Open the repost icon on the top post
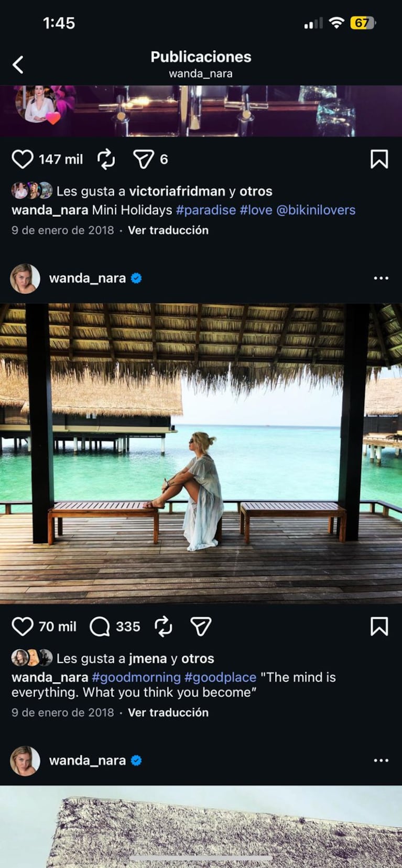This screenshot has width=402, height=868. click(106, 158)
